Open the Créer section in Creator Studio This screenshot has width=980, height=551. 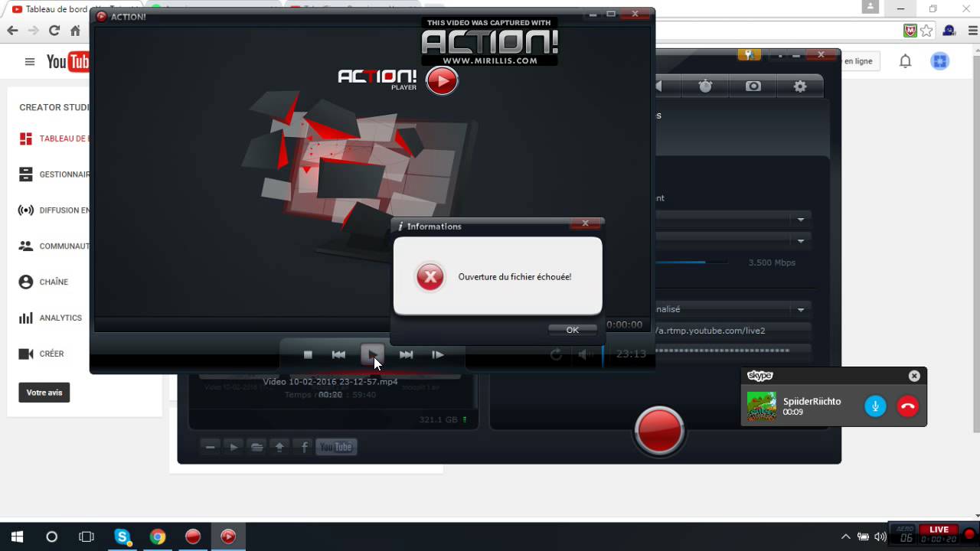[x=41, y=354]
